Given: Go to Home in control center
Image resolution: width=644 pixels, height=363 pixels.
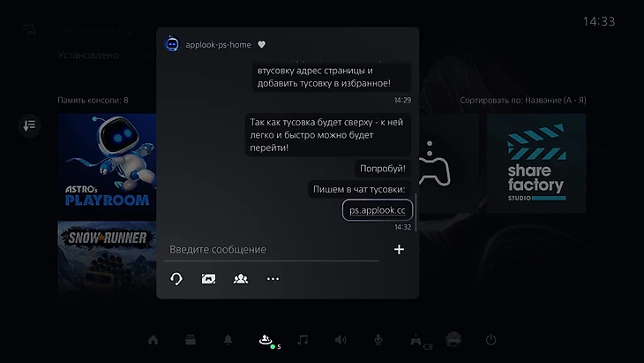Looking at the screenshot, I should (153, 340).
